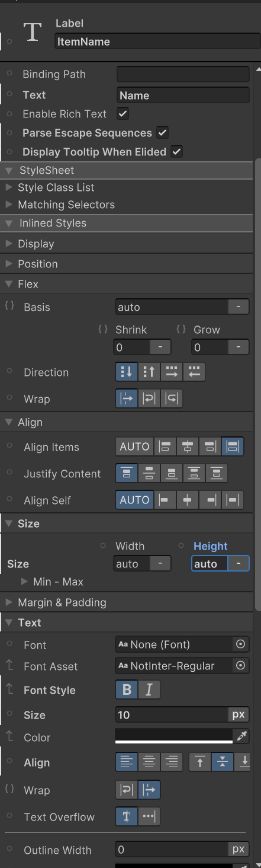
Task: Set Text Overflow to clip icon
Action: point(127,816)
